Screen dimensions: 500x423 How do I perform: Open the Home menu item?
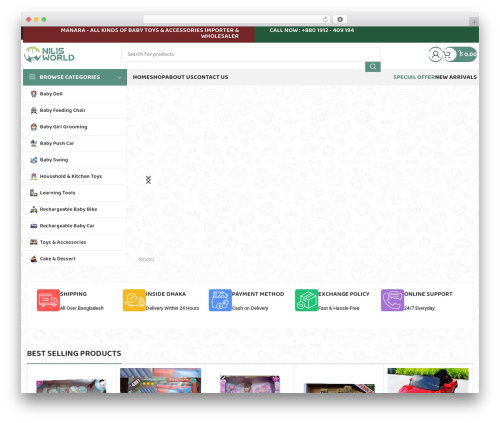(140, 77)
